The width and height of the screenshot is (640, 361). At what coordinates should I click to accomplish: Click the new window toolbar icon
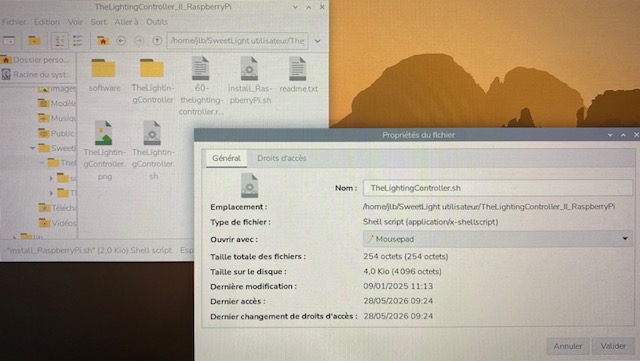pyautogui.click(x=9, y=40)
